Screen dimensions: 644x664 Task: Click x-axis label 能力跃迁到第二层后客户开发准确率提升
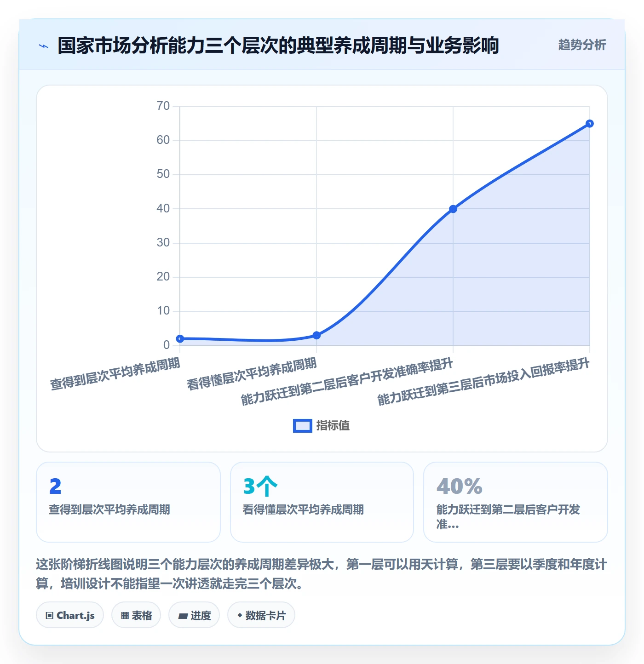point(347,382)
